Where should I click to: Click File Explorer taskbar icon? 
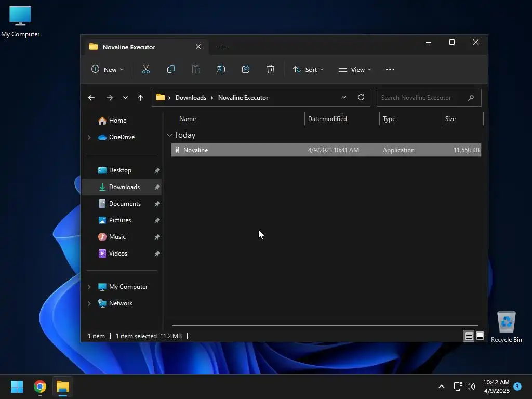click(63, 387)
